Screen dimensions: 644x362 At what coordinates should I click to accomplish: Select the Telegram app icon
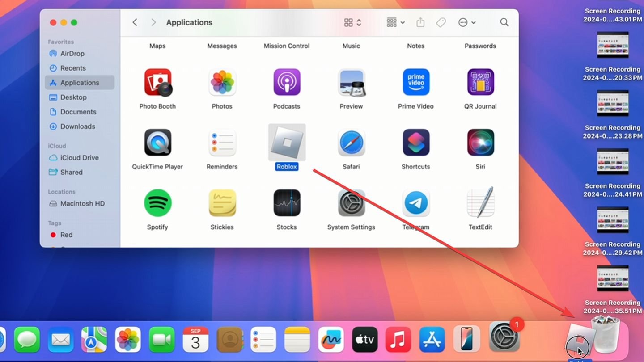(416, 203)
